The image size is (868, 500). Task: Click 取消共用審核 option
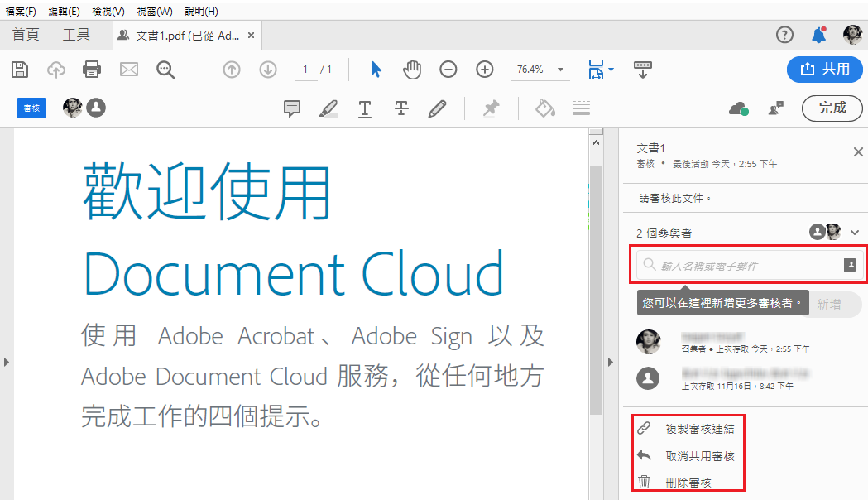699,456
